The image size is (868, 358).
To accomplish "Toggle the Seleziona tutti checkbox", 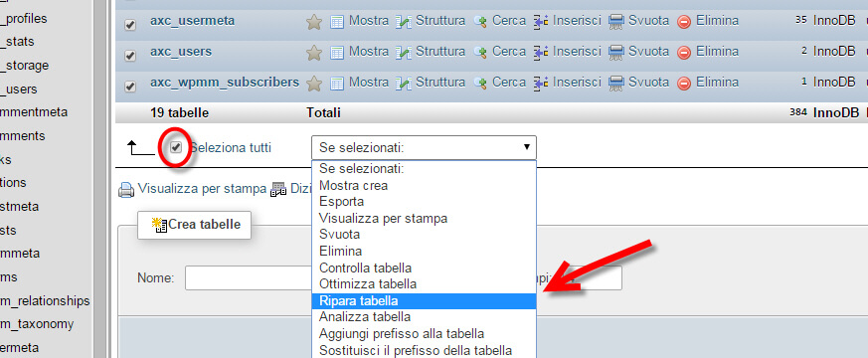I will (177, 147).
